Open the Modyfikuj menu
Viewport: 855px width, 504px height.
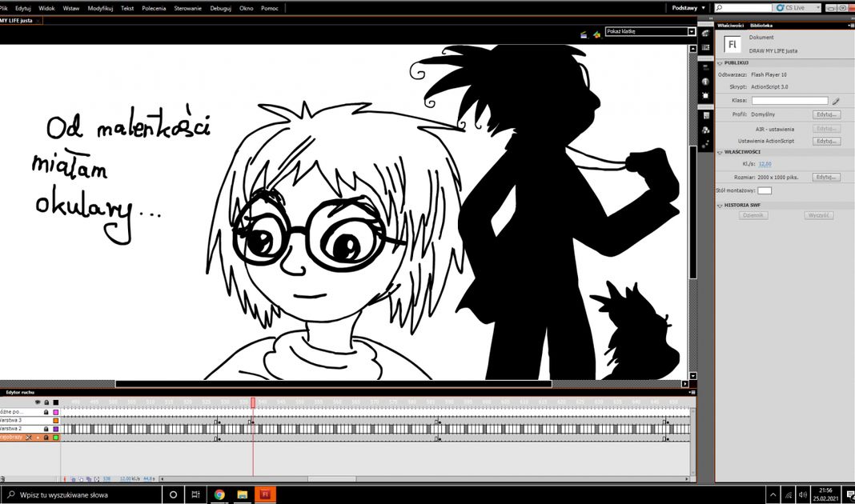click(100, 7)
